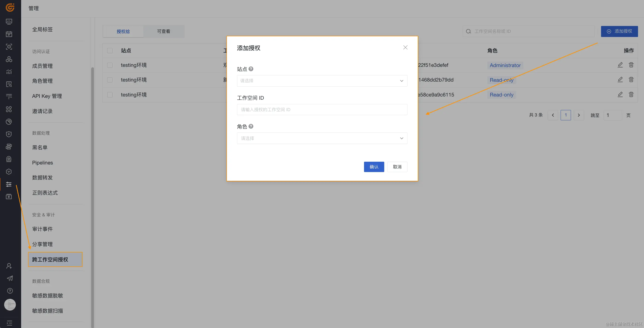
Task: Click the help icon next to 站点
Action: 251,69
